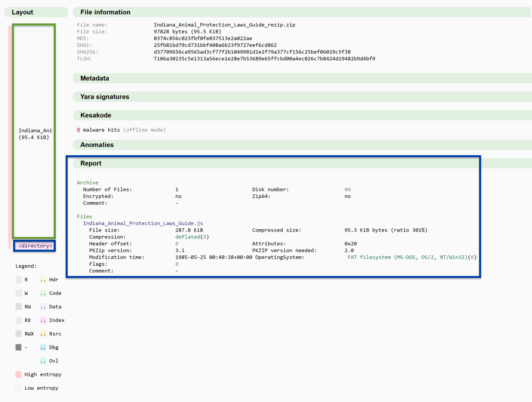Screen dimensions: 532x402
Task: Collapse the Report section
Action: tap(90, 163)
